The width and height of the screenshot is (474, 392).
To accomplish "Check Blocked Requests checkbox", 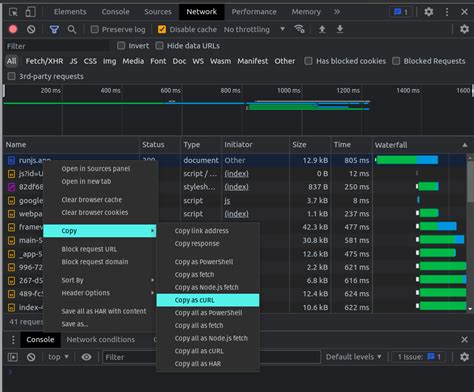I will tap(396, 61).
